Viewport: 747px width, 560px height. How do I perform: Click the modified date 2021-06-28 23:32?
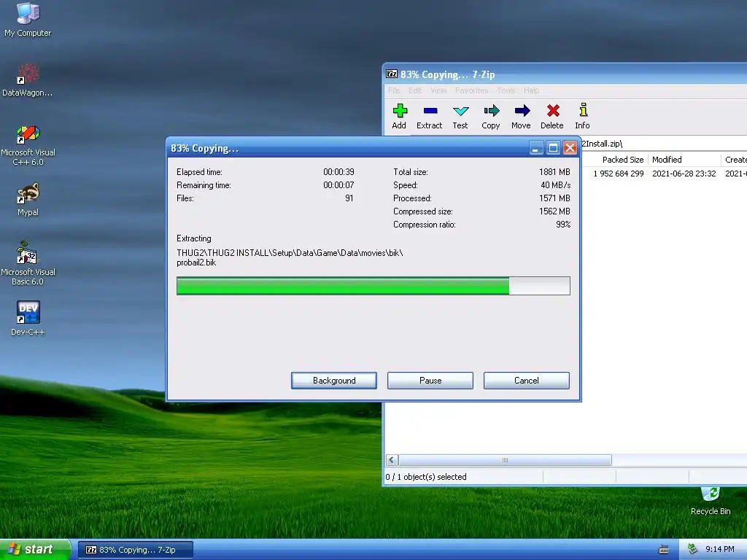click(x=684, y=174)
